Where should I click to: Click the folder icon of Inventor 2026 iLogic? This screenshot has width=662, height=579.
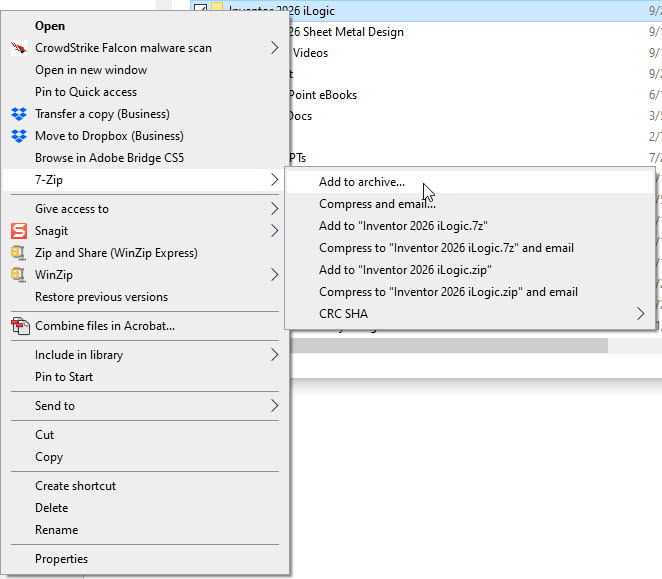coord(217,8)
